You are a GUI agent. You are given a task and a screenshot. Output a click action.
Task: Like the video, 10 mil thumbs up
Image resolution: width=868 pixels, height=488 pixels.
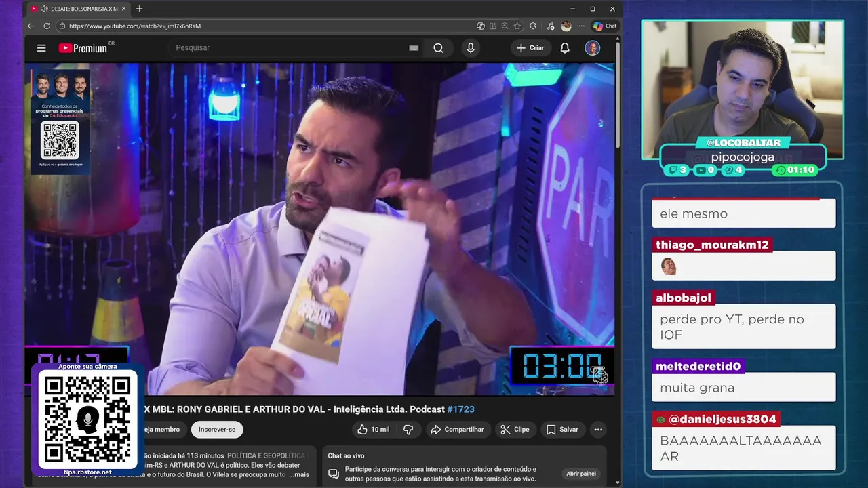(373, 430)
